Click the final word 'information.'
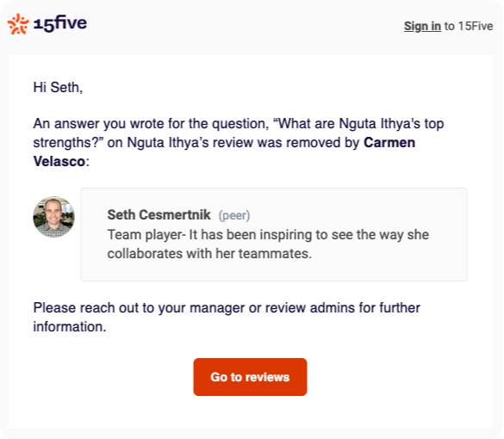The height and width of the screenshot is (439, 504). point(70,326)
